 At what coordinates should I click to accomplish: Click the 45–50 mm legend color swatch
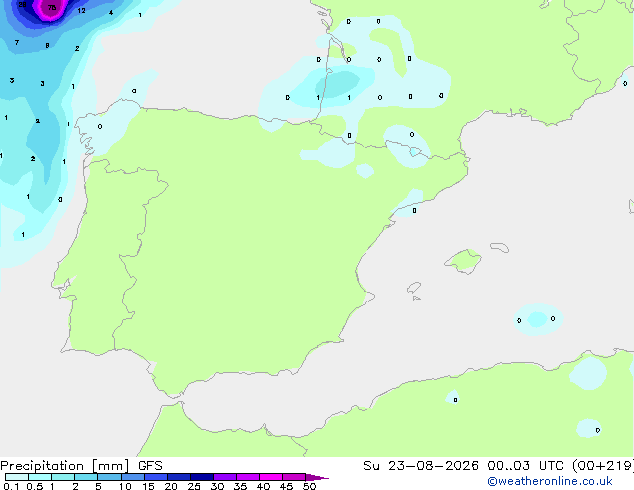coord(294,477)
